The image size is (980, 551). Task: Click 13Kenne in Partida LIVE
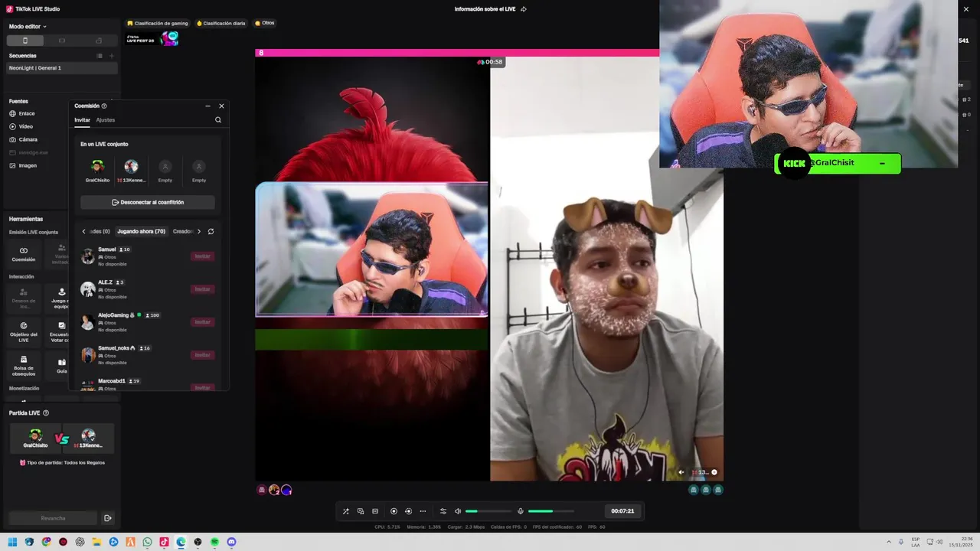click(x=89, y=439)
